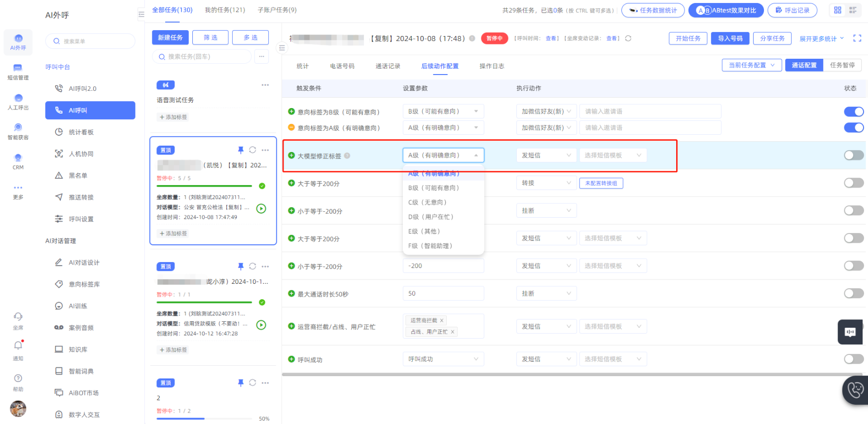
Task: Switch to 通话记录 tab
Action: coord(388,66)
